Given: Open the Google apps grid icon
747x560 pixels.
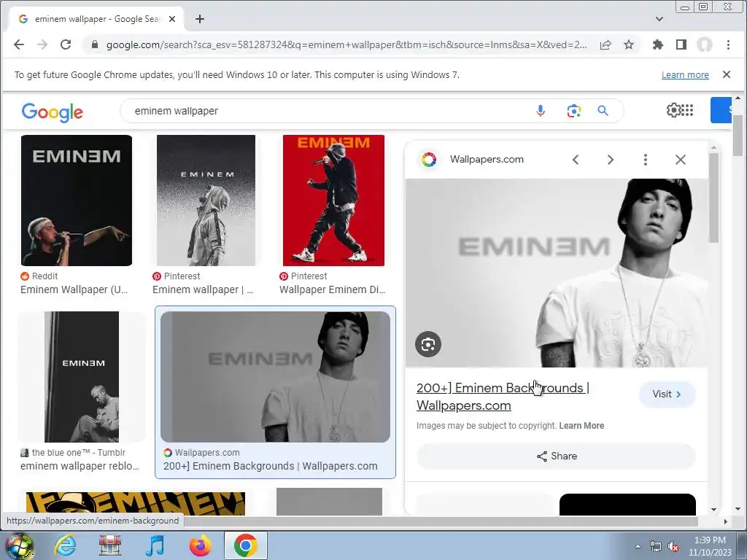Looking at the screenshot, I should click(x=687, y=111).
